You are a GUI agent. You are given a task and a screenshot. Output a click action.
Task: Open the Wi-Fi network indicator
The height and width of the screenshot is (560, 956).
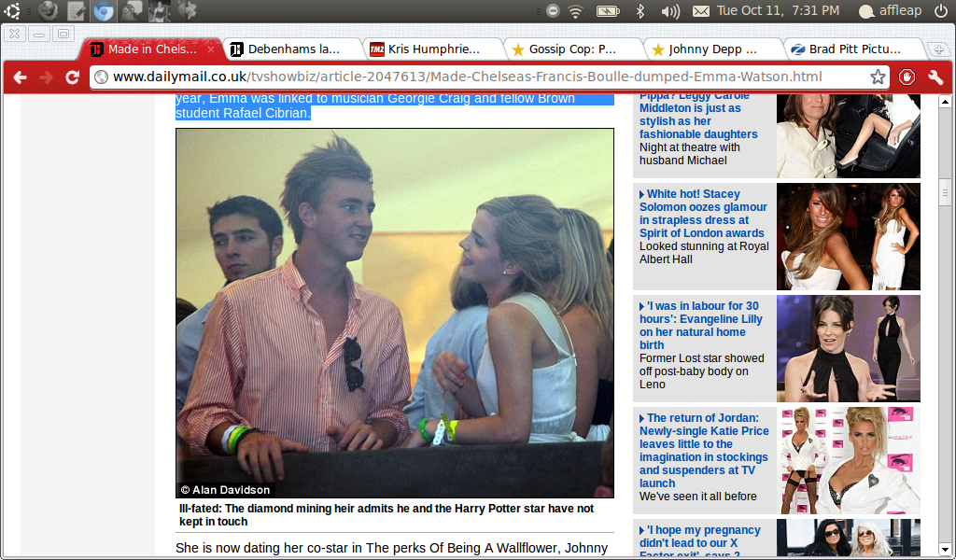click(x=575, y=11)
